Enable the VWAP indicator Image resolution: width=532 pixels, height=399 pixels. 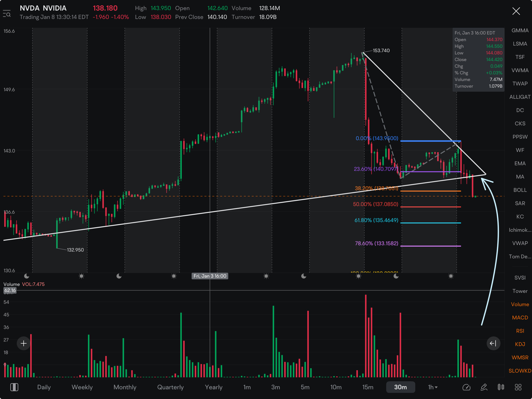(520, 243)
